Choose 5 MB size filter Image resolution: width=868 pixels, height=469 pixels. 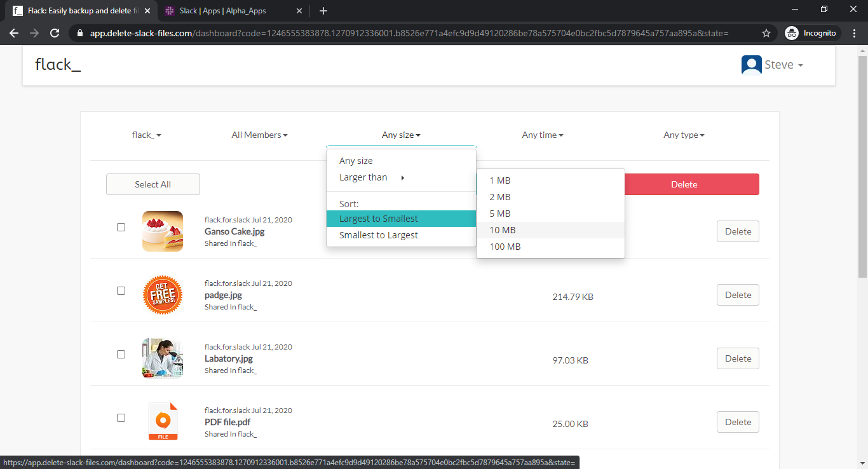pos(550,214)
